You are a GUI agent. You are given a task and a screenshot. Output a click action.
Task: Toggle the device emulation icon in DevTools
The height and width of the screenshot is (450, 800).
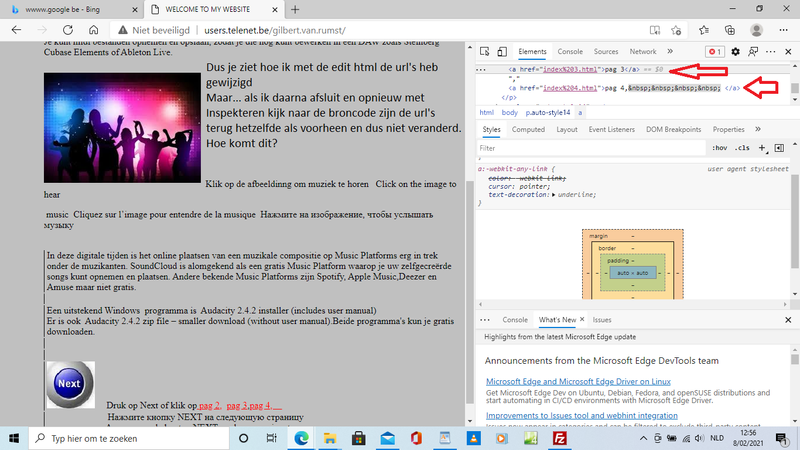tap(502, 52)
